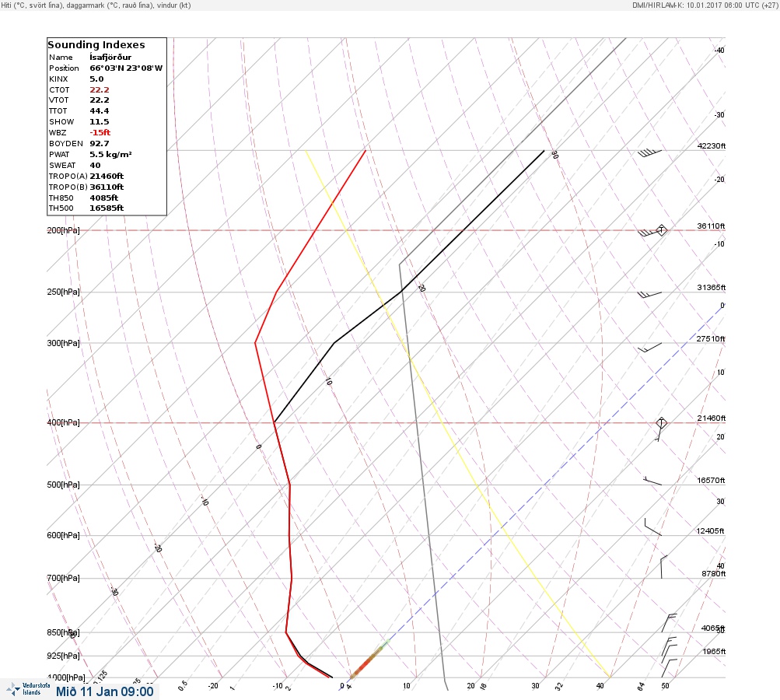This screenshot has height=700, width=780.
Task: Select the position value 66°03'N 23°08'W
Action: 126,68
